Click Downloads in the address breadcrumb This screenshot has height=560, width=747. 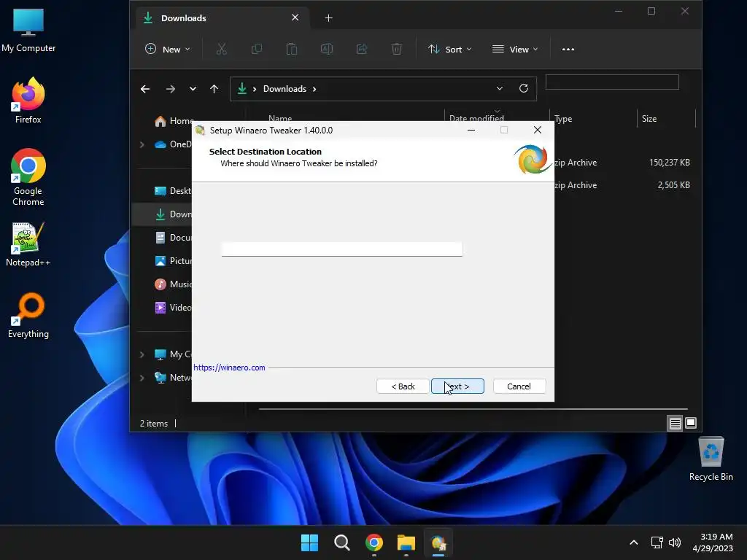click(285, 89)
